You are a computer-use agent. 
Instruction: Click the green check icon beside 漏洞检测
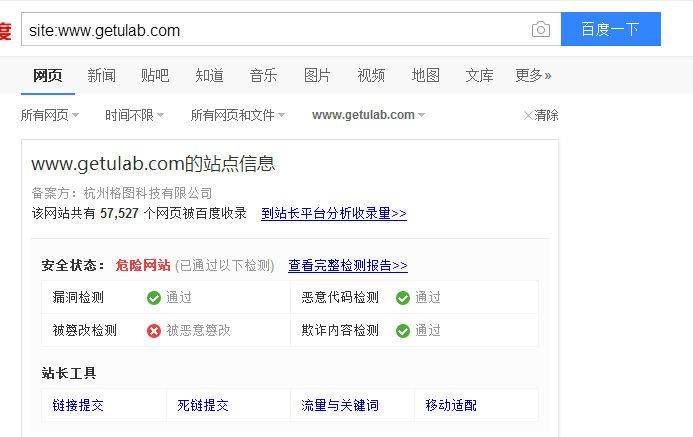point(154,298)
